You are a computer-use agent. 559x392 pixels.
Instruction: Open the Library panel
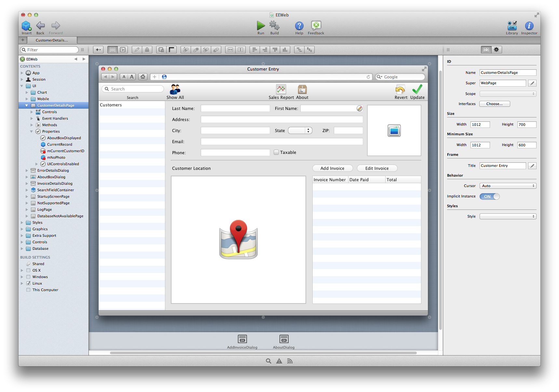tap(512, 25)
